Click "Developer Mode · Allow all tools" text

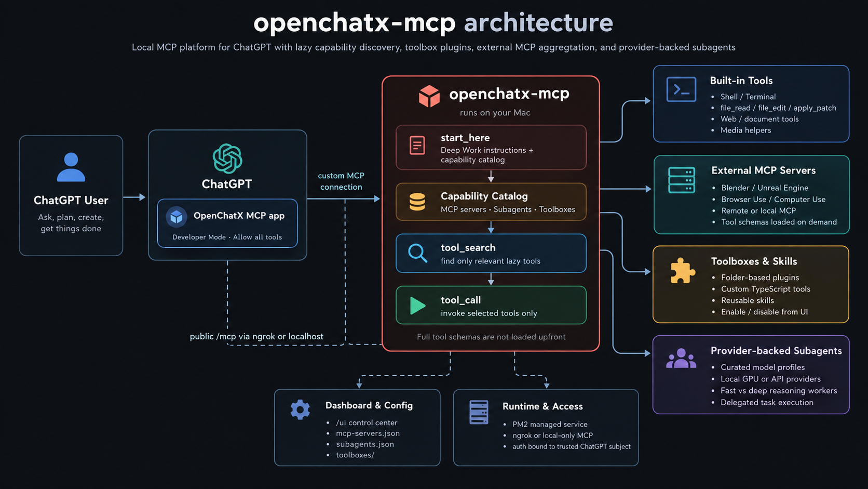pyautogui.click(x=227, y=237)
